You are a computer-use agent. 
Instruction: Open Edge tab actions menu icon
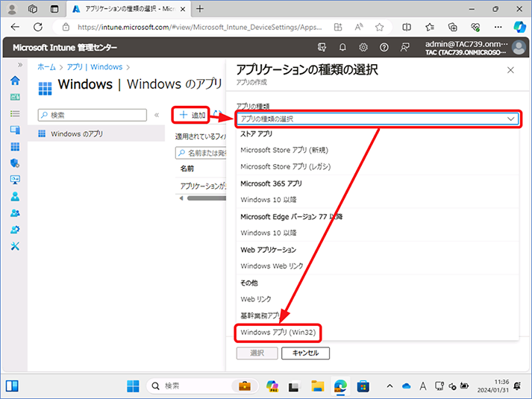[x=54, y=9]
